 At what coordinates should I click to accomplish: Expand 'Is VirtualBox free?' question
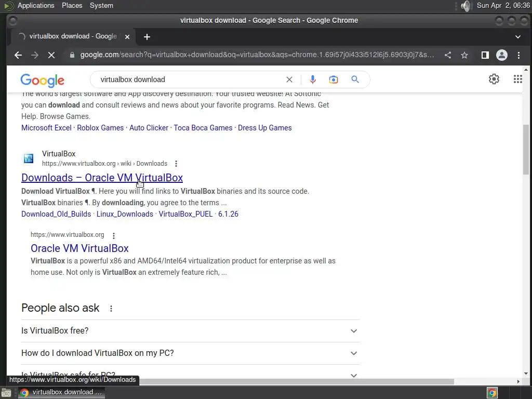coord(190,331)
